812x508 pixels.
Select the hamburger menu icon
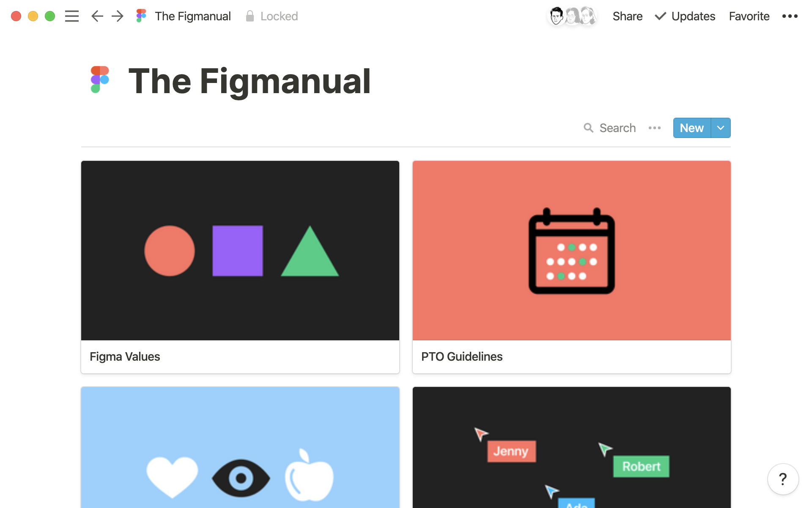(x=71, y=15)
